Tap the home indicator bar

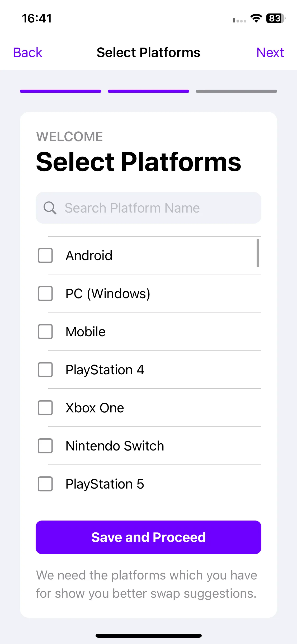click(x=148, y=636)
